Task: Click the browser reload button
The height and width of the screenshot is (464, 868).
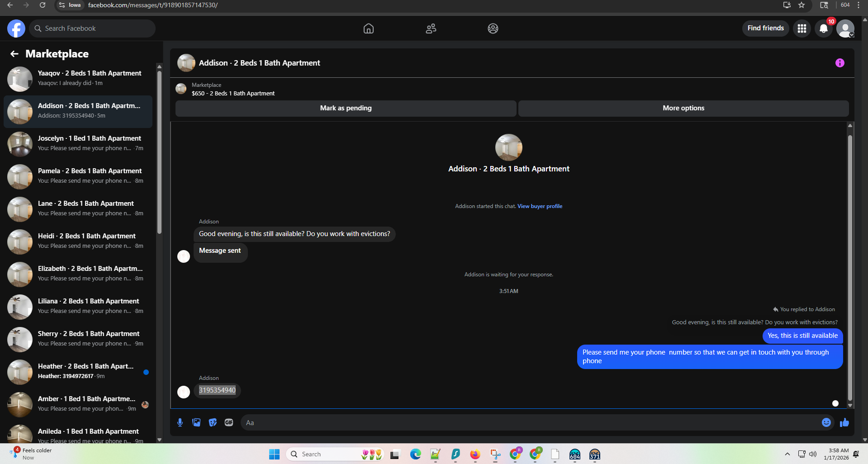Action: (43, 5)
